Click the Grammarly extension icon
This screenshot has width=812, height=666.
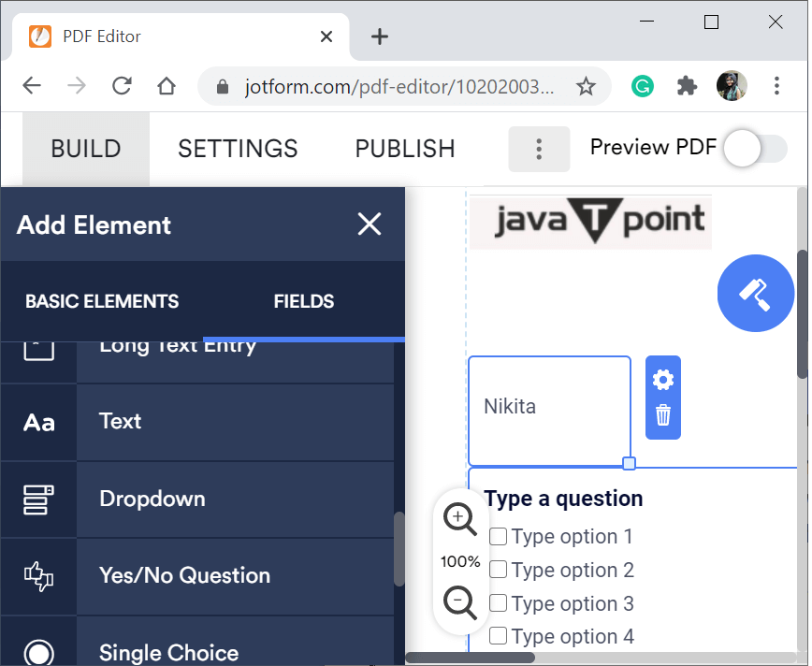click(642, 86)
